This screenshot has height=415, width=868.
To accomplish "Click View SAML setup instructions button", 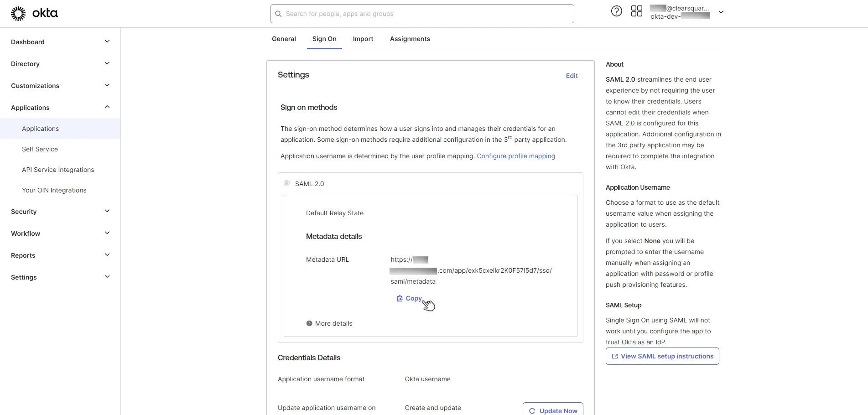I will (662, 356).
